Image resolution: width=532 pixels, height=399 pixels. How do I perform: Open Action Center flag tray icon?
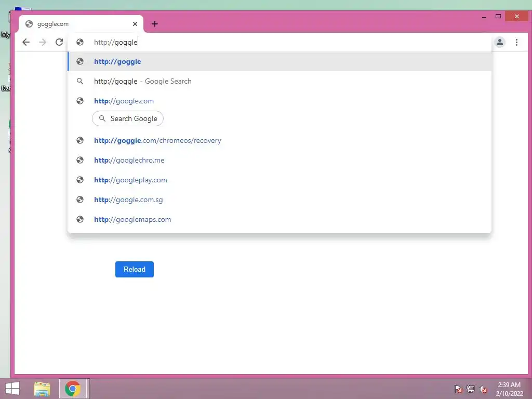pyautogui.click(x=458, y=389)
